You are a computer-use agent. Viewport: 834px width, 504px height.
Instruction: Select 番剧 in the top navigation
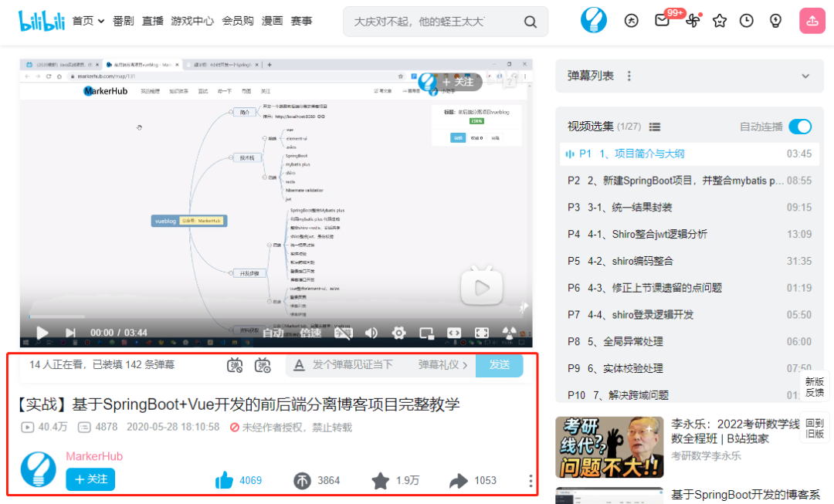point(123,21)
